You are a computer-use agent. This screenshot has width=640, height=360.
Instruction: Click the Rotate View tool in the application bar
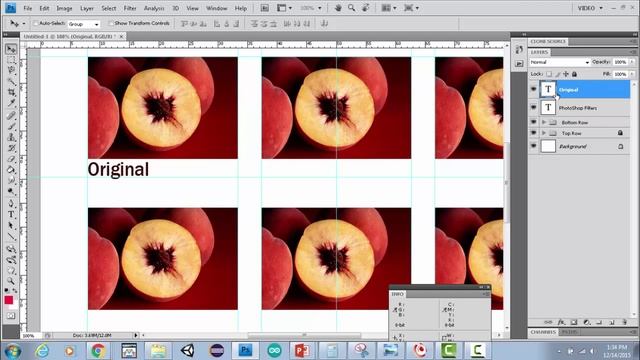point(365,8)
